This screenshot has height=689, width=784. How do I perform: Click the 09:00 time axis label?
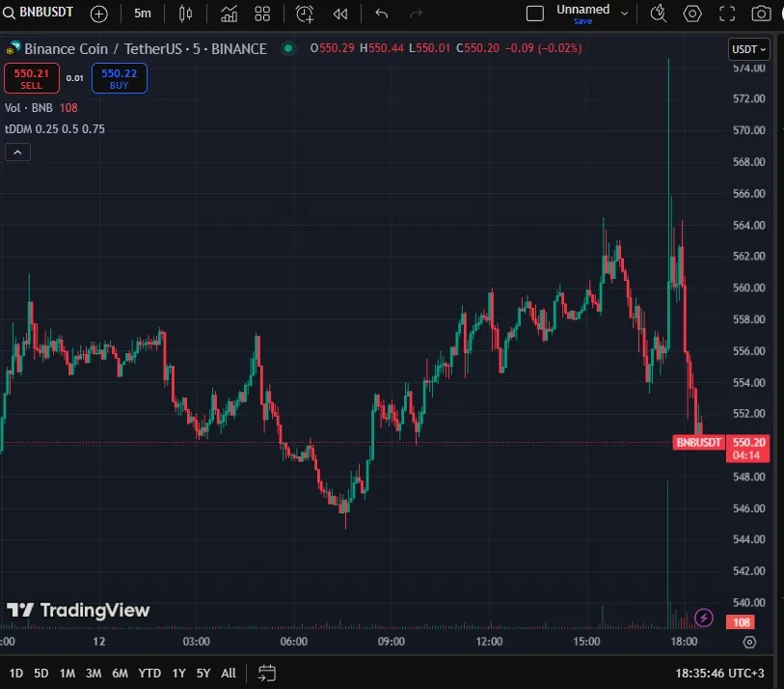tap(391, 642)
